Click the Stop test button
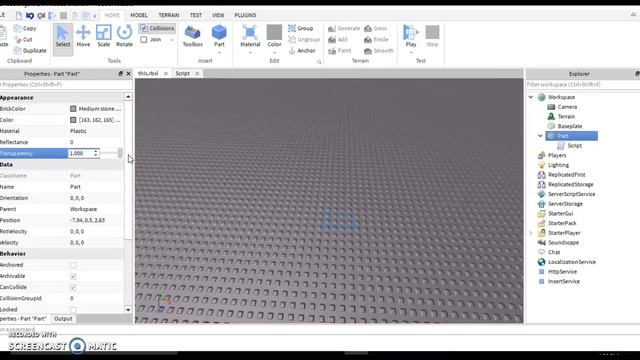This screenshot has width=640, height=360. coord(432,36)
